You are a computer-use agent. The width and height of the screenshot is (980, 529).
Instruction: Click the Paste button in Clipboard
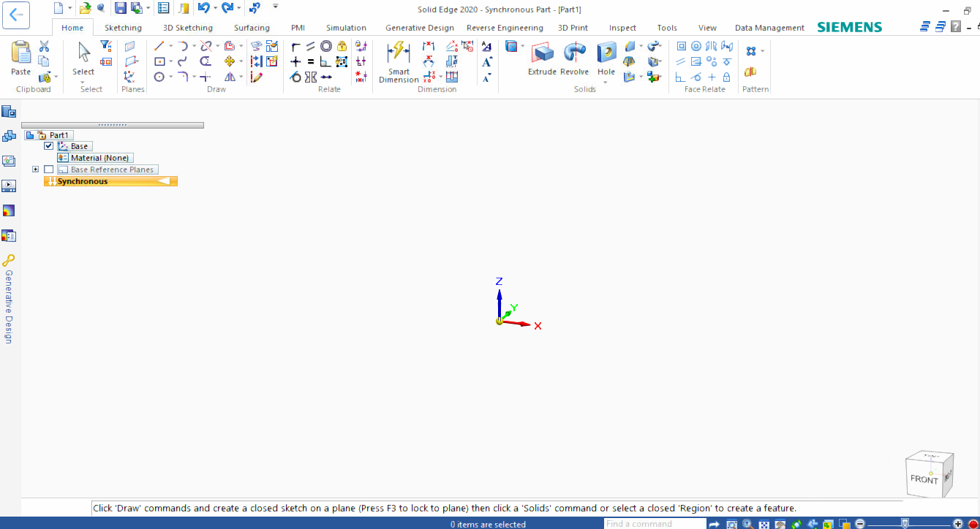(21, 58)
